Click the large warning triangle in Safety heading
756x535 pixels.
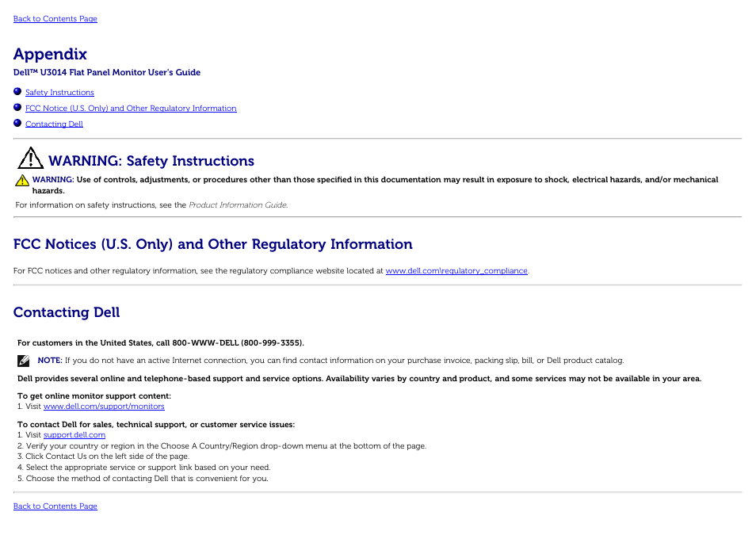pyautogui.click(x=30, y=158)
